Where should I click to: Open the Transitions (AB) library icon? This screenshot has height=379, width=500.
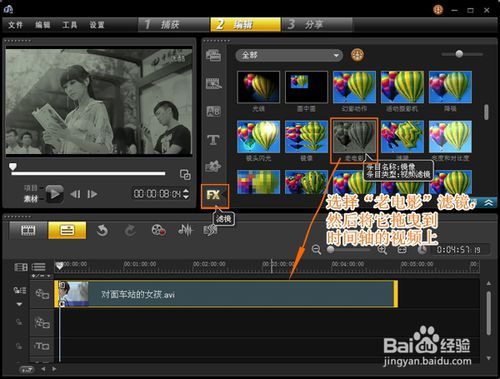[213, 111]
